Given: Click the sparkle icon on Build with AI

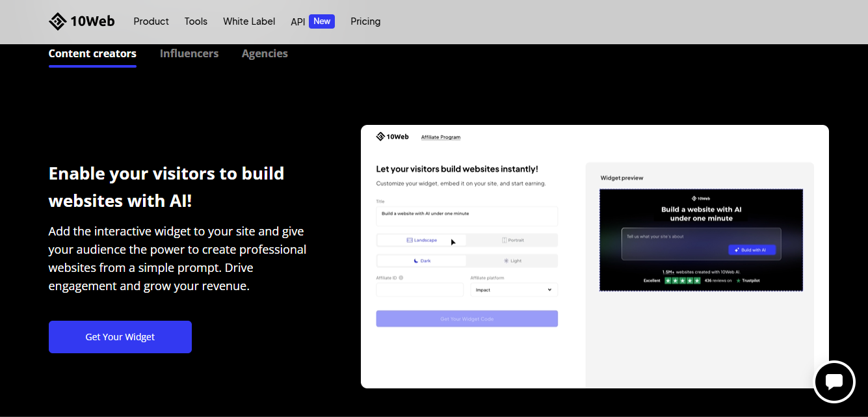Looking at the screenshot, I should (x=736, y=250).
